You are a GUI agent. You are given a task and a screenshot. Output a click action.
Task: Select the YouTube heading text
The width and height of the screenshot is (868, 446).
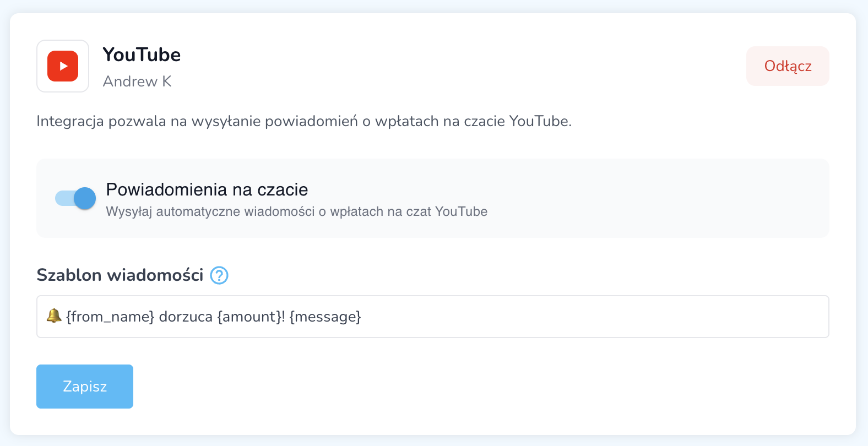142,55
